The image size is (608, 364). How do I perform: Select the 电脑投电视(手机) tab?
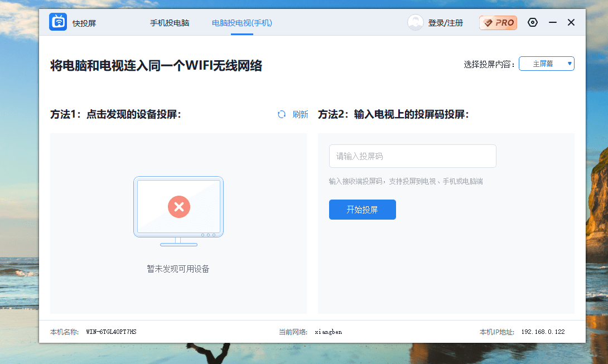(x=242, y=23)
